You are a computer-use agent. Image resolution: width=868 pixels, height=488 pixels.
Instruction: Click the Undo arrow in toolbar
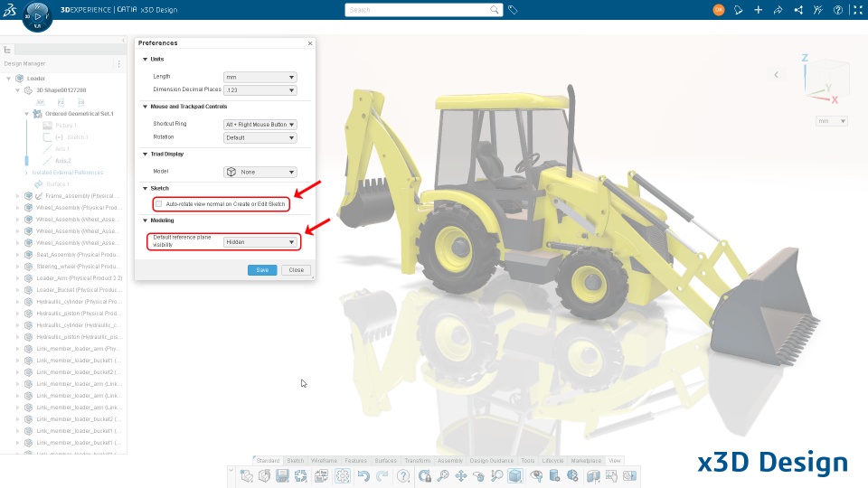click(363, 476)
